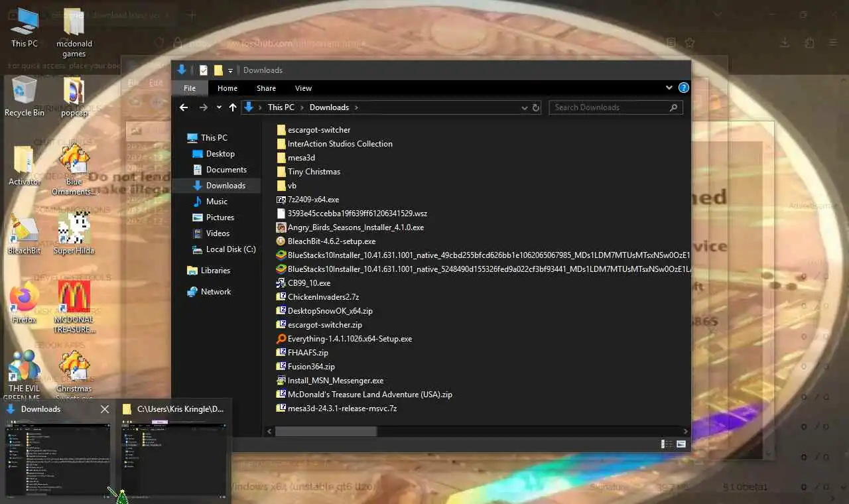
Task: Open the This PC desktop shortcut
Action: (25, 27)
